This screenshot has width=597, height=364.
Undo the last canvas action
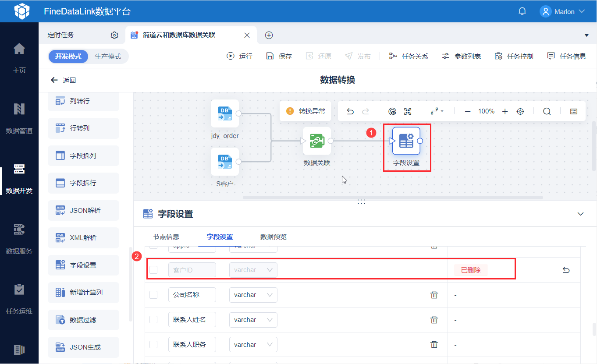(350, 111)
